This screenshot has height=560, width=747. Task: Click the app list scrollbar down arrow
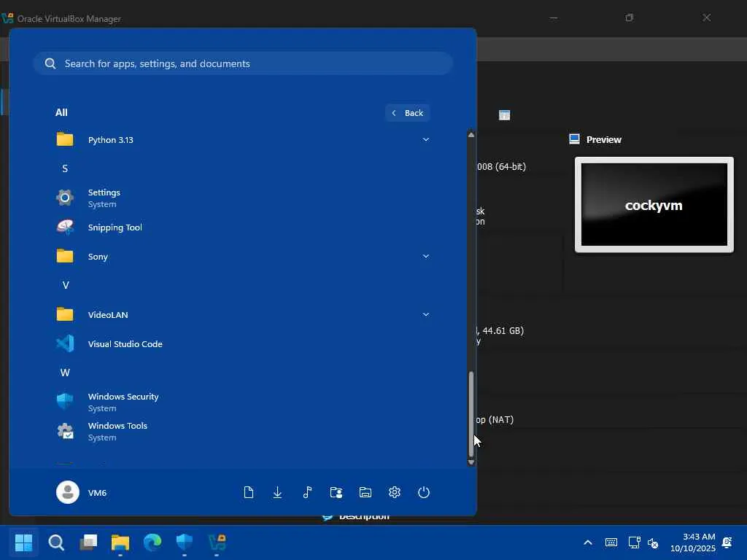point(471,462)
